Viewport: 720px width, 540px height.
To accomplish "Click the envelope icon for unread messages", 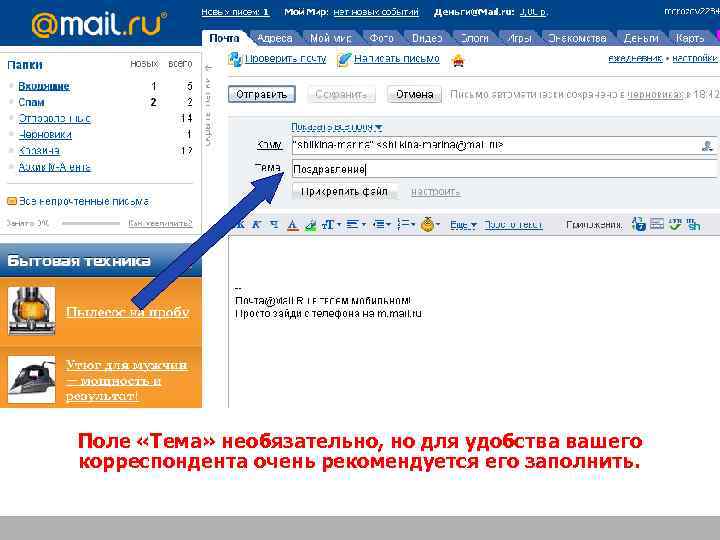I will 12,201.
